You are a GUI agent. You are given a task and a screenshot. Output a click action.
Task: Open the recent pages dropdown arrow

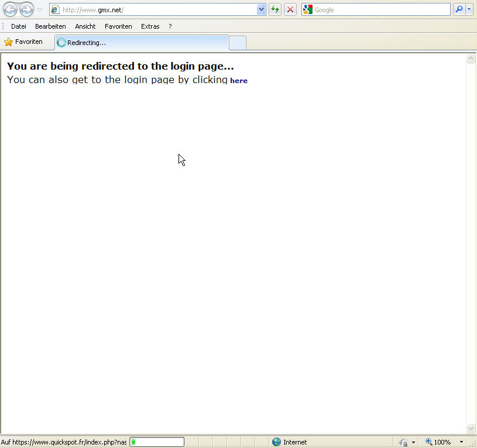(x=40, y=10)
